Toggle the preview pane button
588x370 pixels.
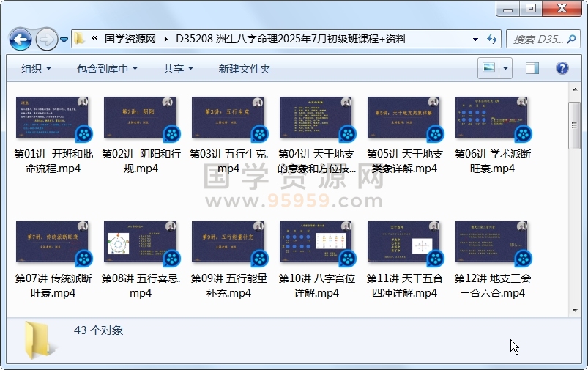tap(532, 68)
